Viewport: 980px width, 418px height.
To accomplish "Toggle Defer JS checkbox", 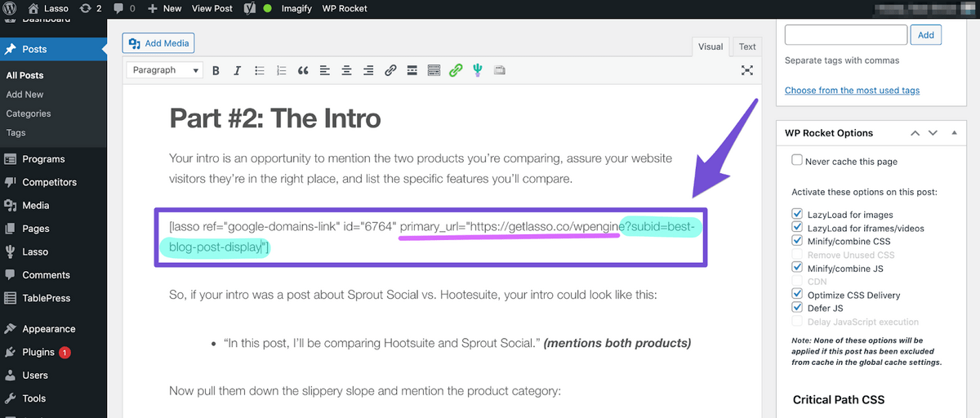I will tap(797, 308).
